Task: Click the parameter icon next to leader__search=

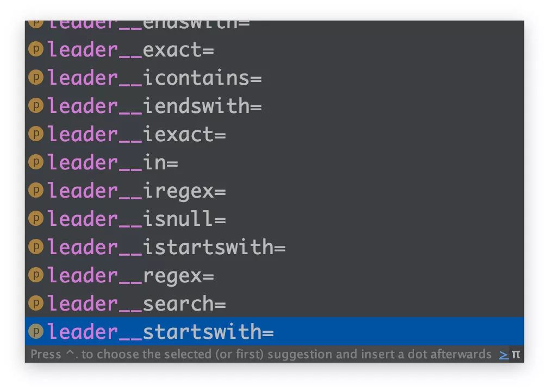Action: pos(36,303)
